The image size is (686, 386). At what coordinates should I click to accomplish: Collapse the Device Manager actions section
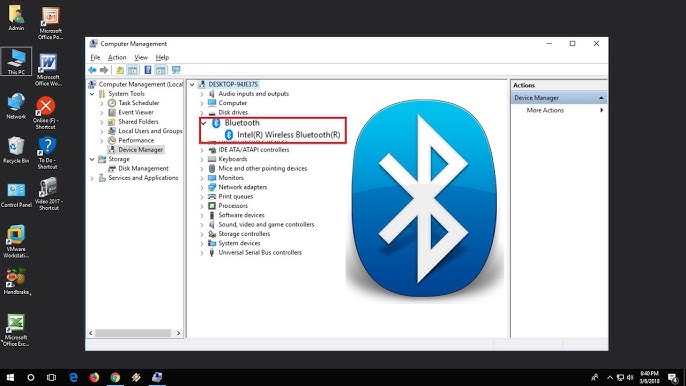tap(601, 98)
